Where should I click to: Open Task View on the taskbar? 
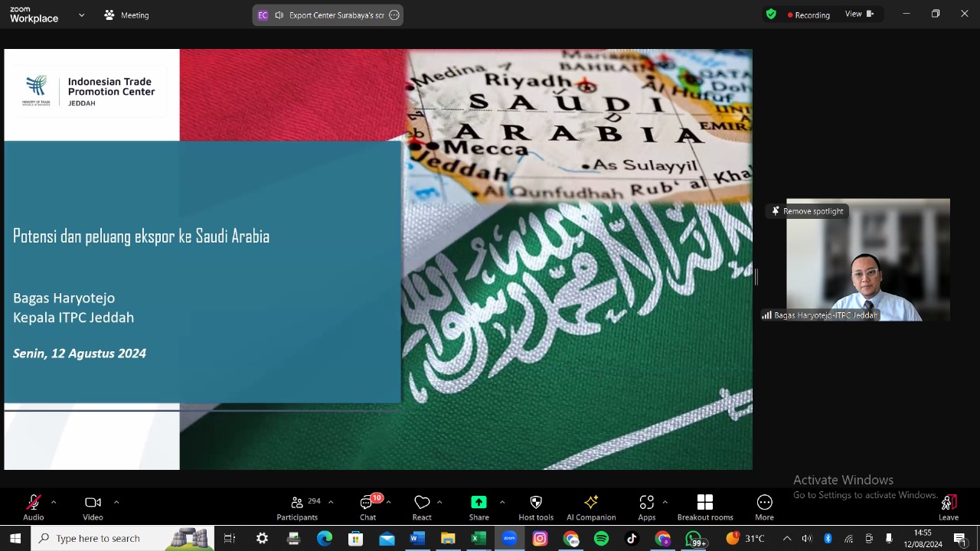pyautogui.click(x=230, y=538)
